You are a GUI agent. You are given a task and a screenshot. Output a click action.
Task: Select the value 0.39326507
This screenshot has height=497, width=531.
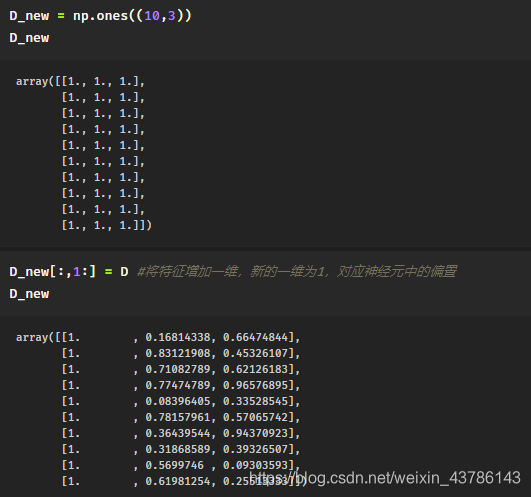tap(255, 450)
